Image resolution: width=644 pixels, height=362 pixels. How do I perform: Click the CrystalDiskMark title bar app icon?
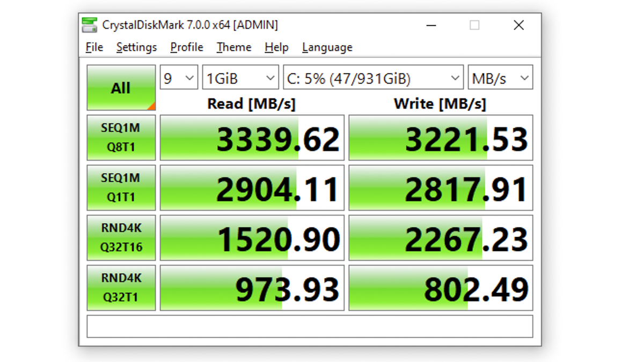90,25
